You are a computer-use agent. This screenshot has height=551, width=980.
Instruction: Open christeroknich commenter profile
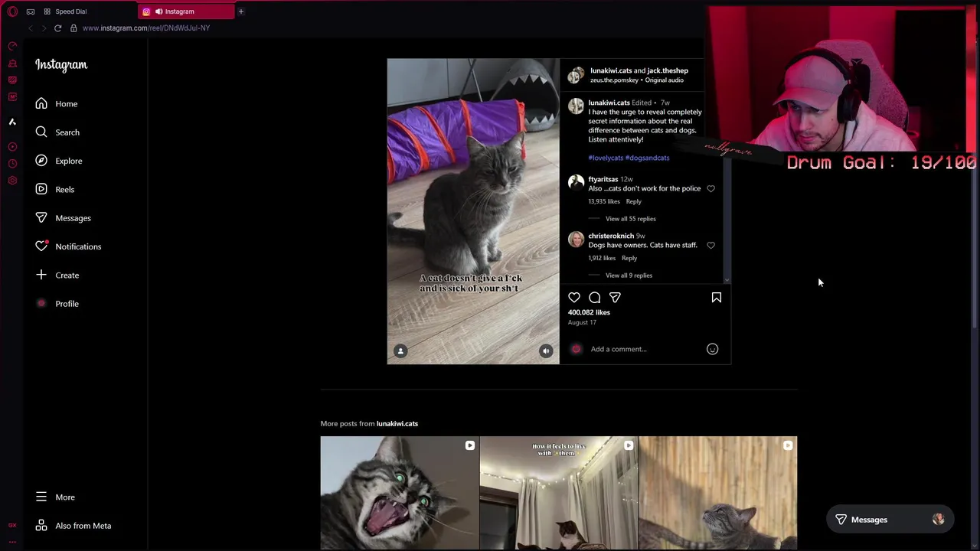point(611,236)
